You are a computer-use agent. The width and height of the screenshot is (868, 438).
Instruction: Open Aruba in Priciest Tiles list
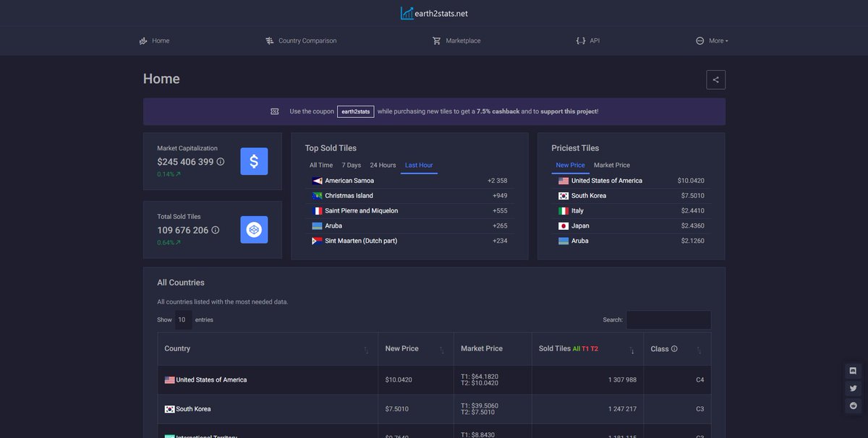pyautogui.click(x=580, y=241)
